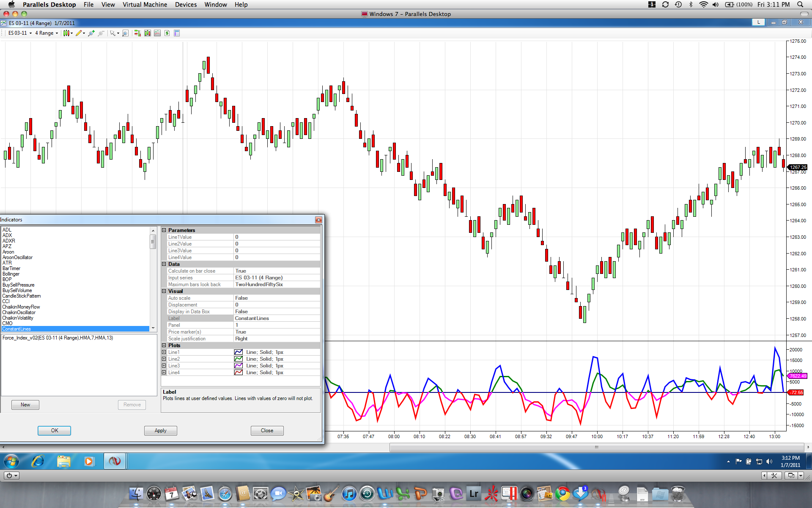
Task: Edit the Line1Value field
Action: [277, 237]
